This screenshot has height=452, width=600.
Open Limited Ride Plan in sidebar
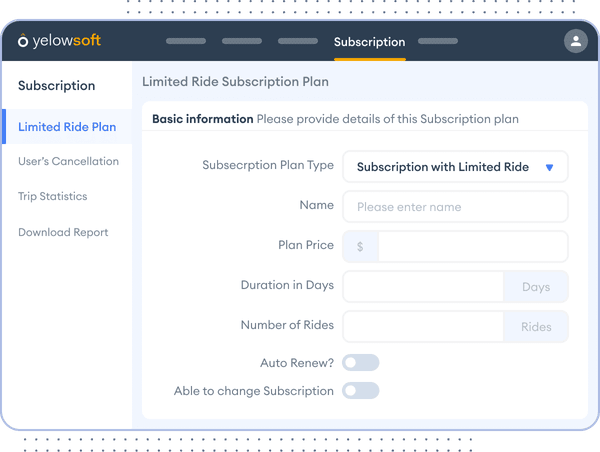pos(67,127)
